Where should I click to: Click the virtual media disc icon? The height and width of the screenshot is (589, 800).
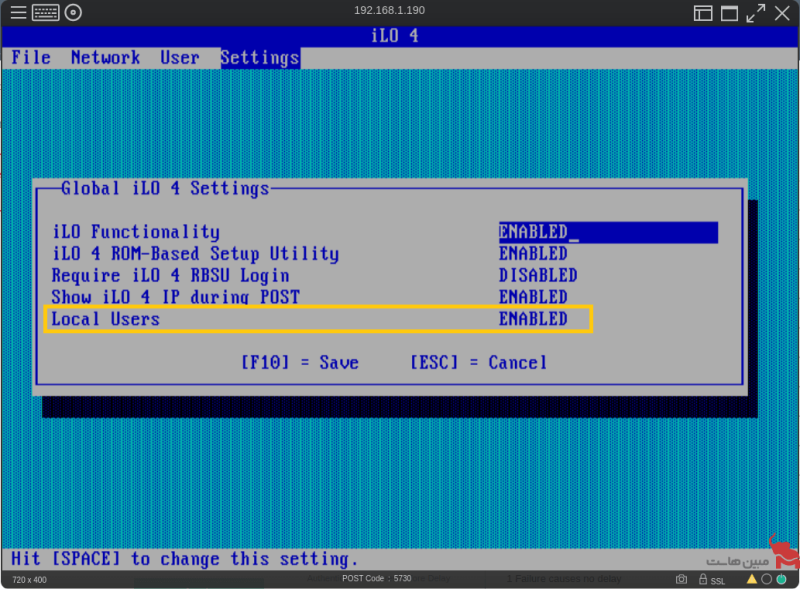73,12
